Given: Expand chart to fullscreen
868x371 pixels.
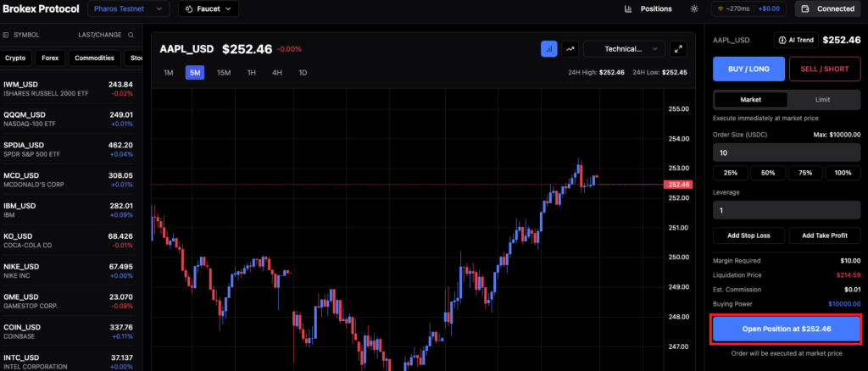Looking at the screenshot, I should [678, 49].
